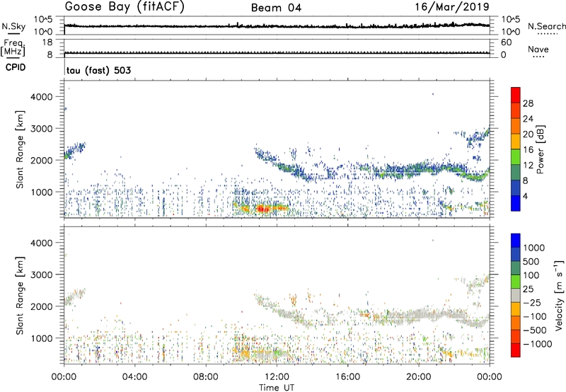The height and width of the screenshot is (392, 566).
Task: Click the "Slant Range [km]" label of power panel
Action: pyautogui.click(x=20, y=149)
